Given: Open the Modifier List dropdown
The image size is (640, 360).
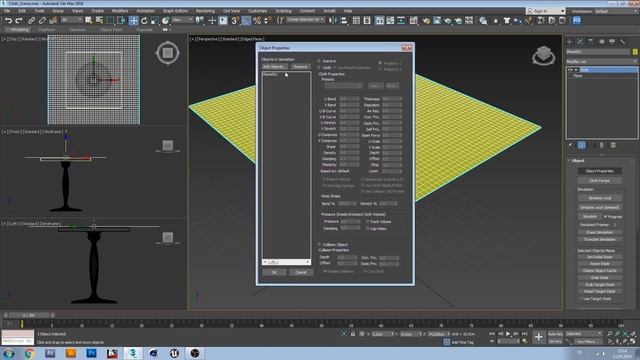Looking at the screenshot, I should click(601, 62).
